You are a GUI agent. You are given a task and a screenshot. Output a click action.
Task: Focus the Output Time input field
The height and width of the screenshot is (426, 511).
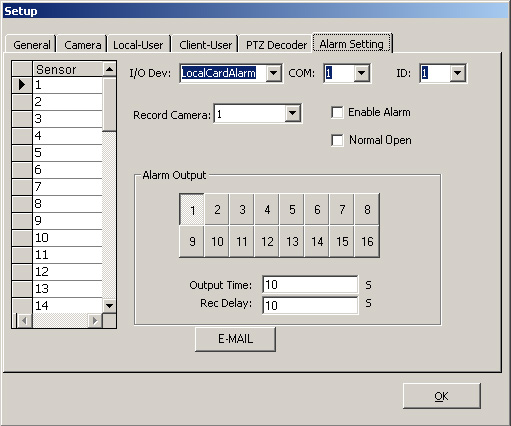click(x=310, y=285)
